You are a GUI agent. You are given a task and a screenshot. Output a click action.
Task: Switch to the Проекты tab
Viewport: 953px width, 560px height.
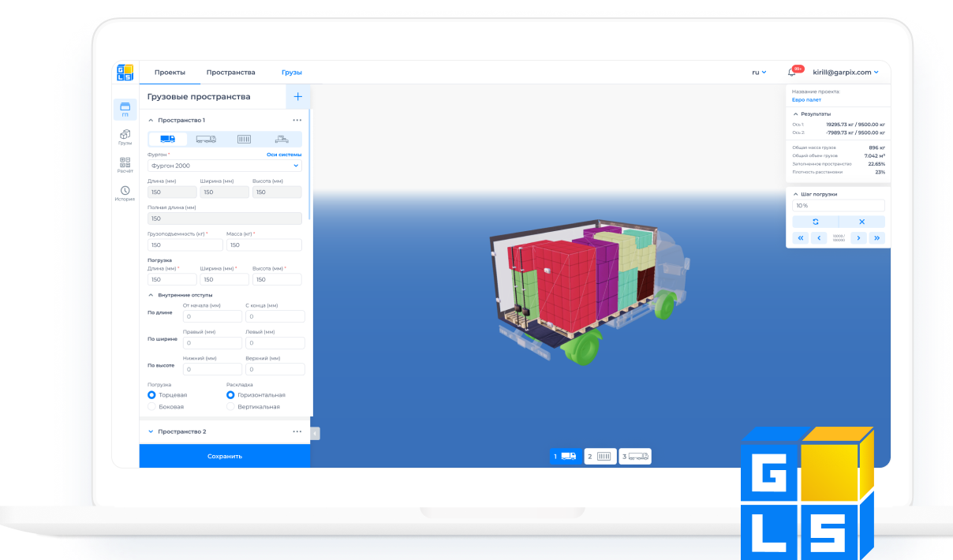pos(170,73)
